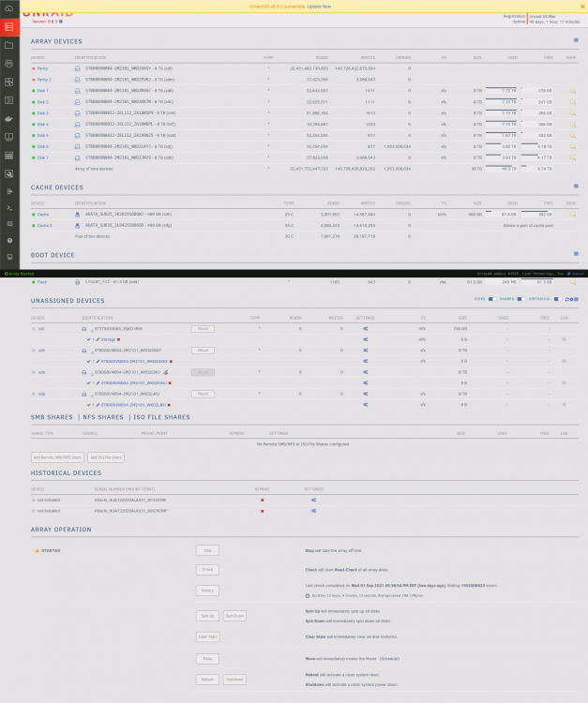This screenshot has height=703, width=588.
Task: Click the Spin Up button
Action: [207, 616]
